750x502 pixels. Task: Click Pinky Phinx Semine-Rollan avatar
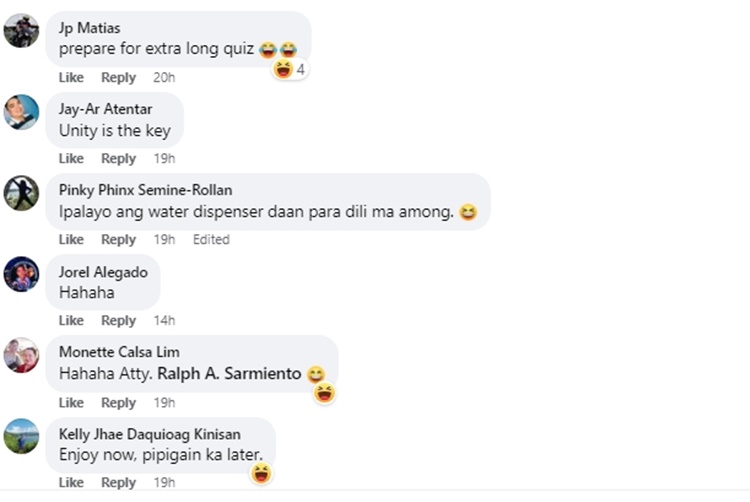point(21,192)
